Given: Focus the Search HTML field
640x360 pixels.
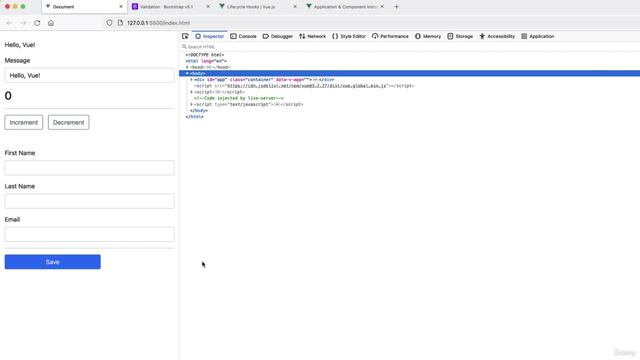Looking at the screenshot, I should coord(408,47).
